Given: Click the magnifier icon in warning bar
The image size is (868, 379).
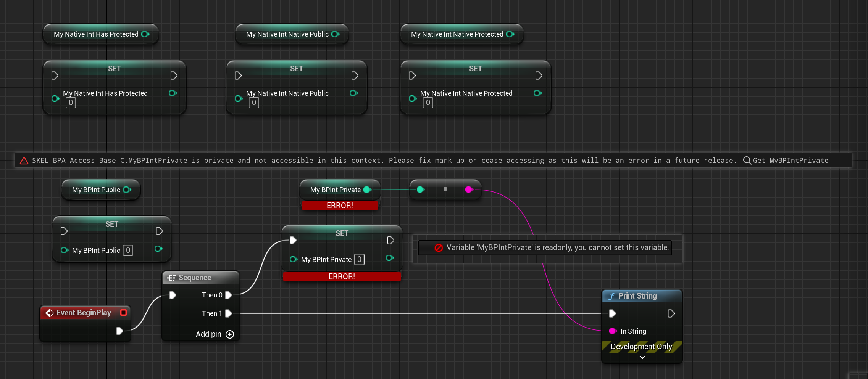Looking at the screenshot, I should [x=747, y=161].
